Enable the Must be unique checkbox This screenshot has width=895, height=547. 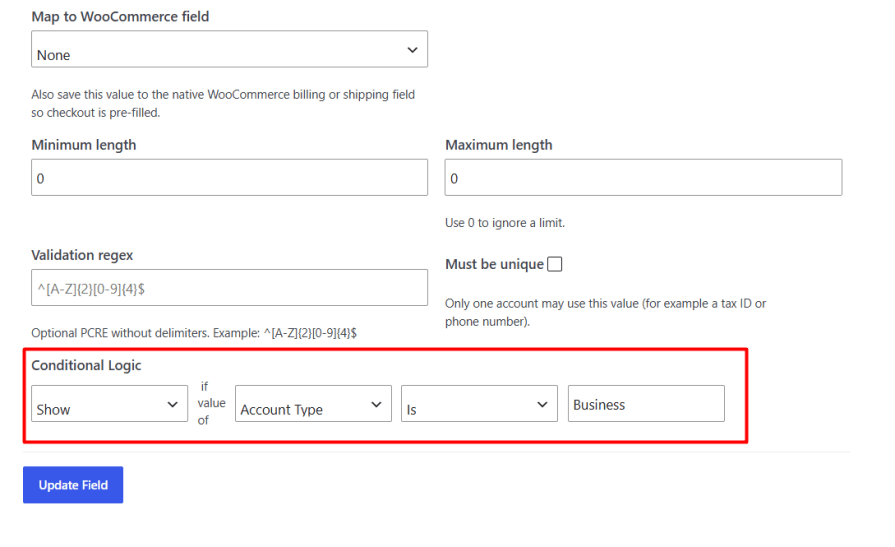(554, 264)
